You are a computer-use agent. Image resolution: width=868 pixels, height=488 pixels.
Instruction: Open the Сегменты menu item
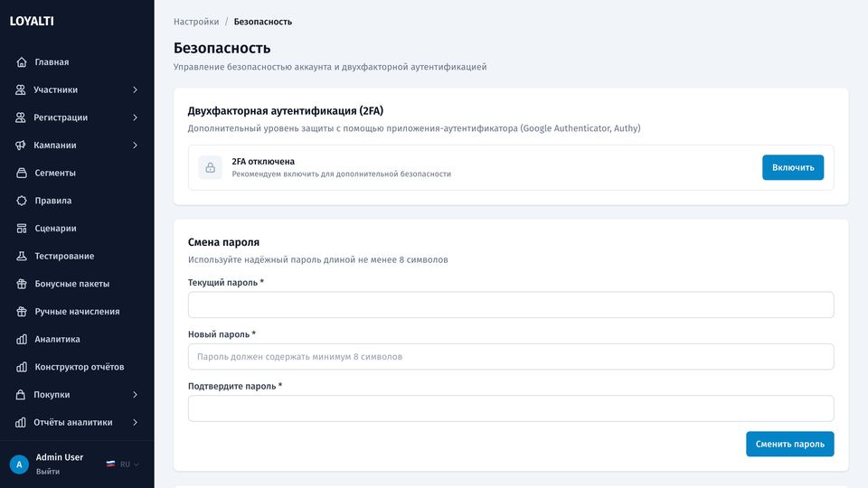pyautogui.click(x=77, y=173)
